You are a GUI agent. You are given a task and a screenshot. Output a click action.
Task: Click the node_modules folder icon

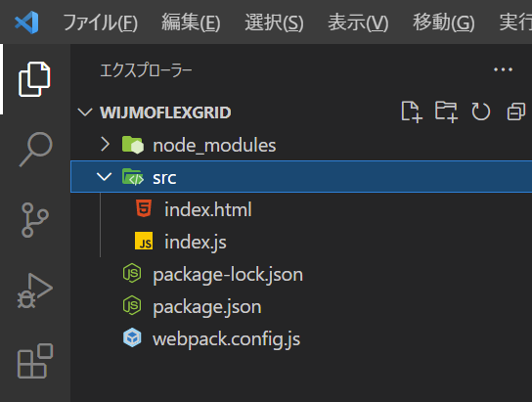tap(133, 145)
